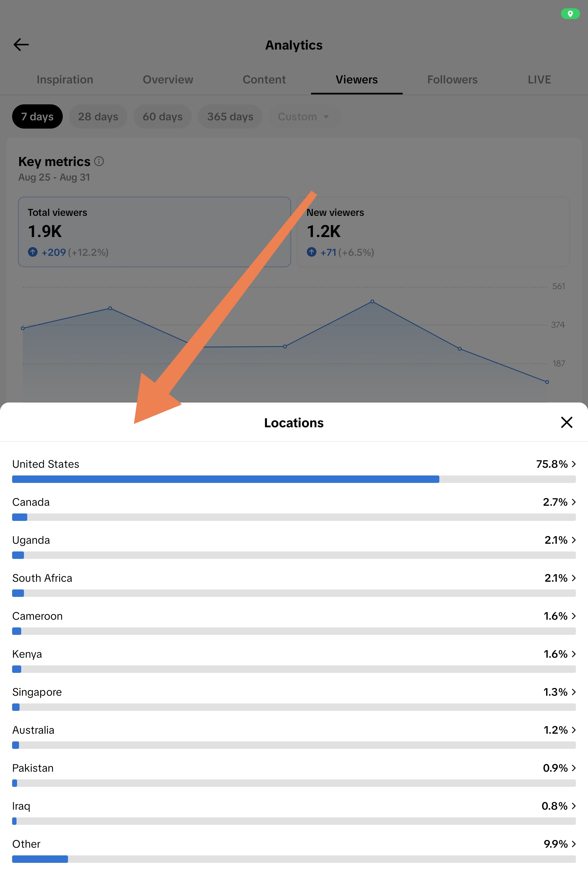The width and height of the screenshot is (588, 881).
Task: Expand South Africa 2.1% chevron
Action: (x=573, y=578)
